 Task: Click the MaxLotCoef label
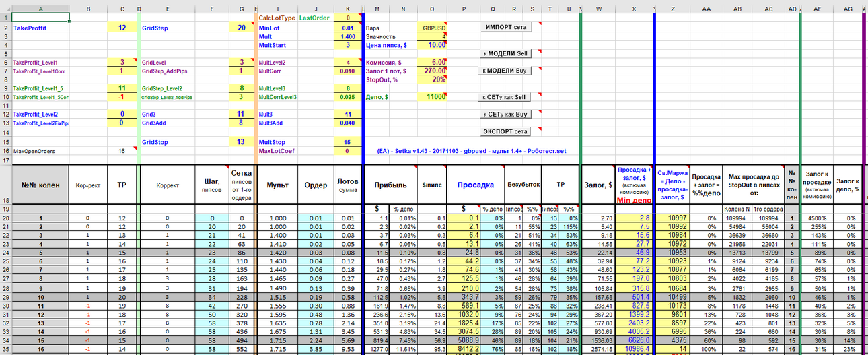pyautogui.click(x=277, y=151)
